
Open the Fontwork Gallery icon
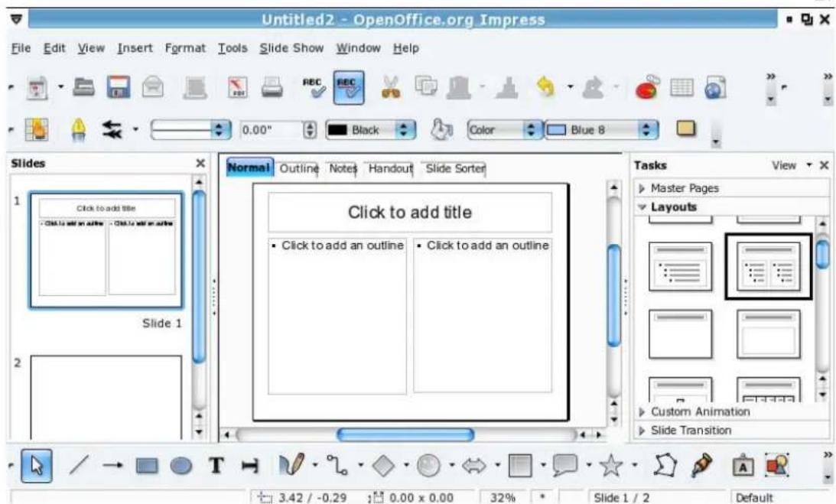tap(743, 466)
